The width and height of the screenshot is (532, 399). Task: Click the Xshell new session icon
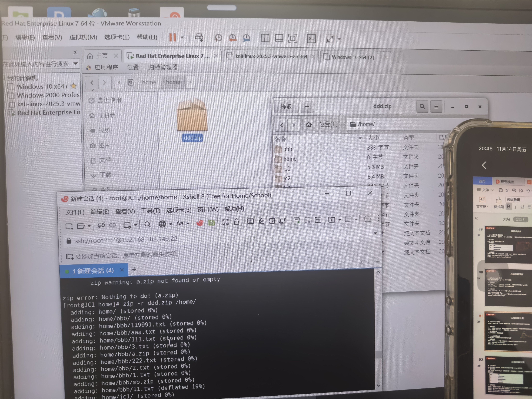click(69, 226)
